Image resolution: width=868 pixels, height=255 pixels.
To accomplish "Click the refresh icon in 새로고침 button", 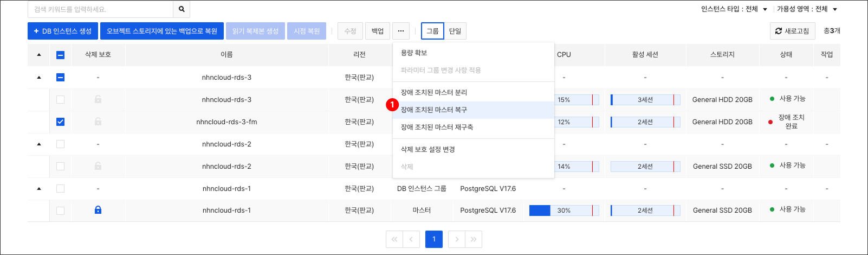I will coord(779,31).
